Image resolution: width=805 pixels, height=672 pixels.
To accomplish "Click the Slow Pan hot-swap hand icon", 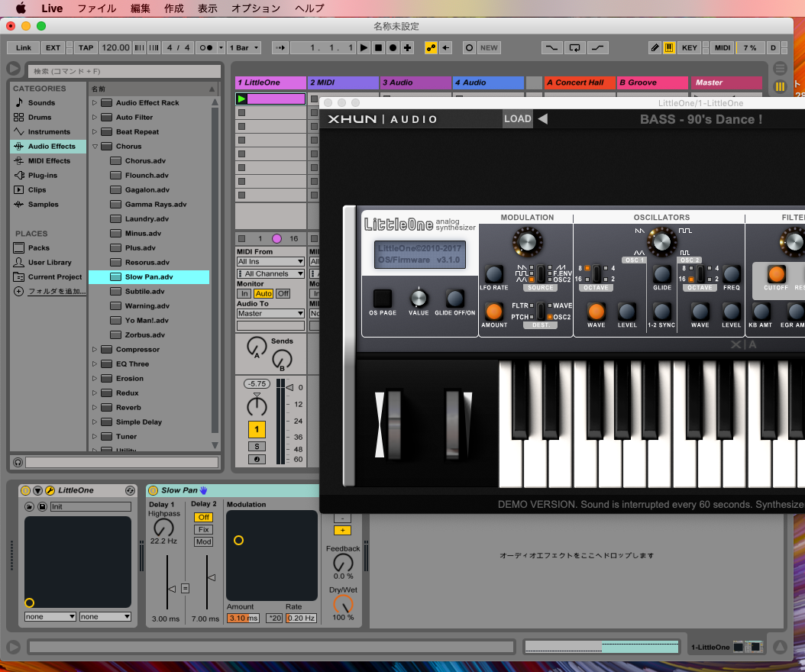I will coord(203,490).
